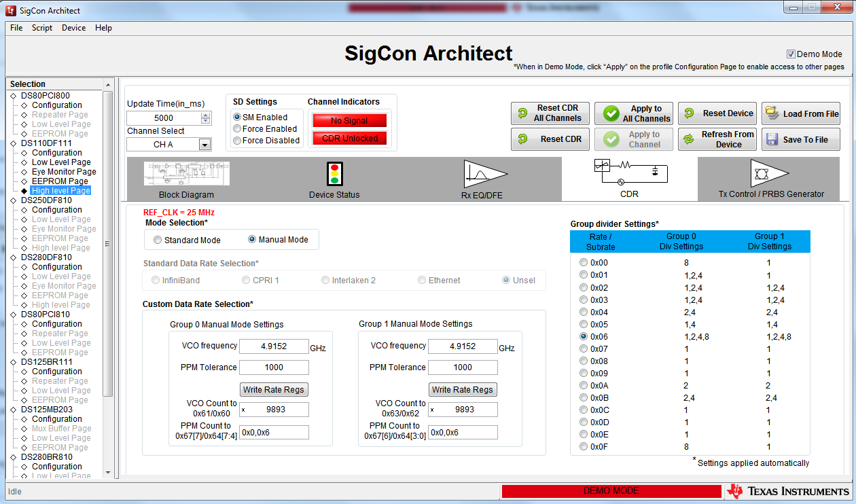Select the DS280DF810 device node
The image size is (856, 504).
[46, 257]
